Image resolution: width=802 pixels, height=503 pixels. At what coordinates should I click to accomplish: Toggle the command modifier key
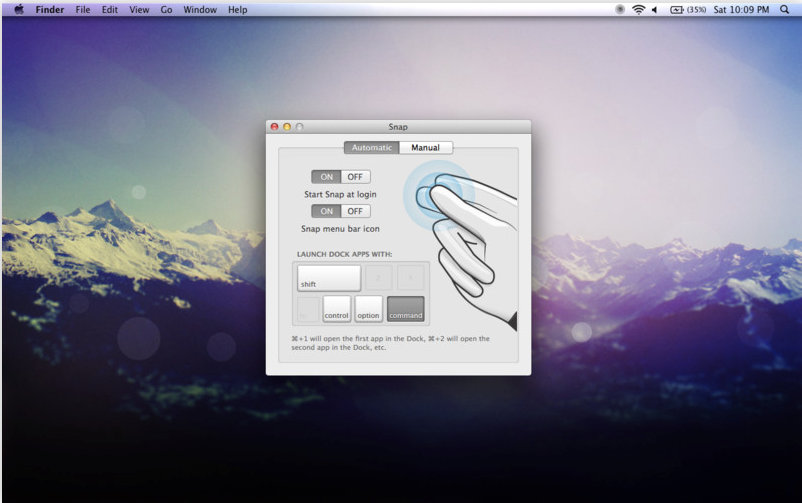pos(406,309)
